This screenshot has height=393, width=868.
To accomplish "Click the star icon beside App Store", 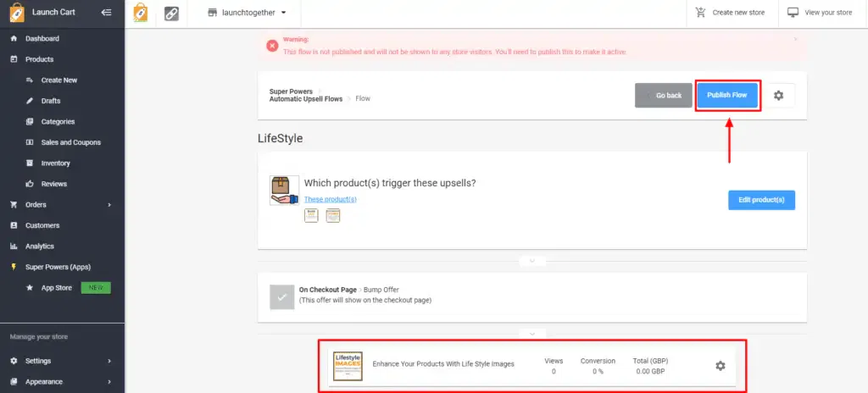I will pyautogui.click(x=30, y=288).
